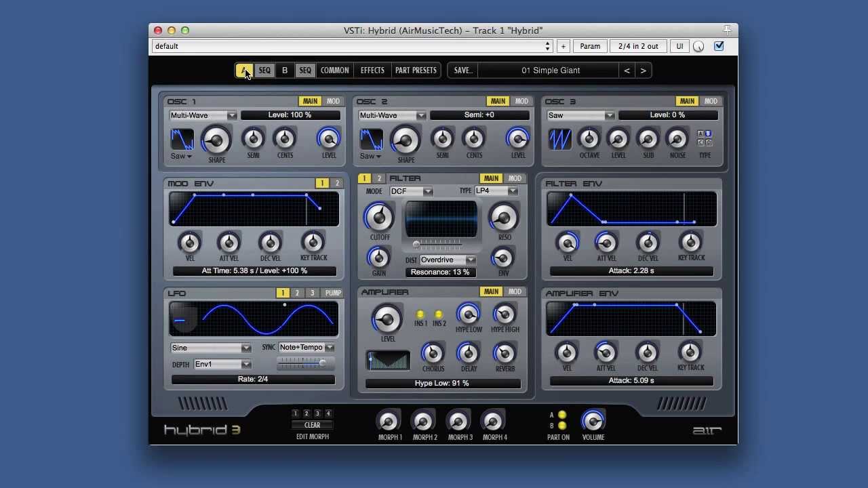Viewport: 868px width, 488px height.
Task: Open the Filter MODE dropdown showing DCF
Action: pos(411,191)
